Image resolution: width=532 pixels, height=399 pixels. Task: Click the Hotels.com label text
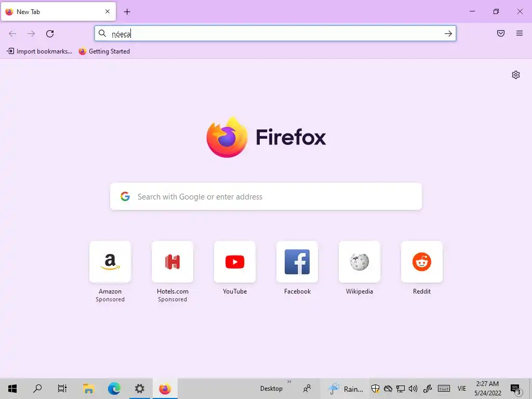172,291
